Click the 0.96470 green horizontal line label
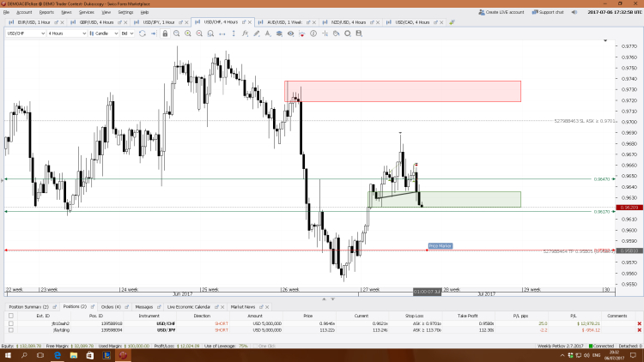Image resolution: width=644 pixels, height=362 pixels. (x=601, y=179)
